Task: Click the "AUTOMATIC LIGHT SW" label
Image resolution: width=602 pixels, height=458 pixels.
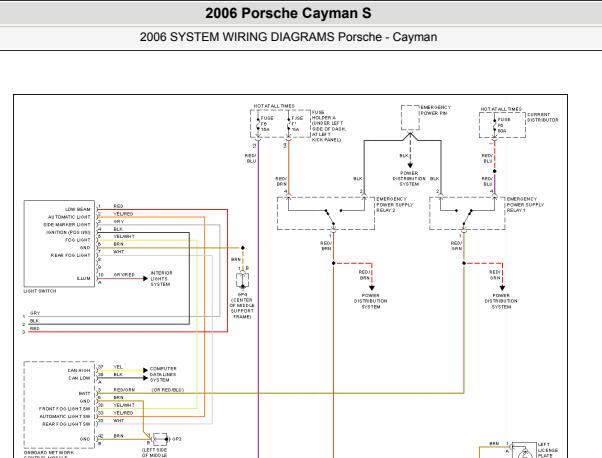Action: coord(65,417)
